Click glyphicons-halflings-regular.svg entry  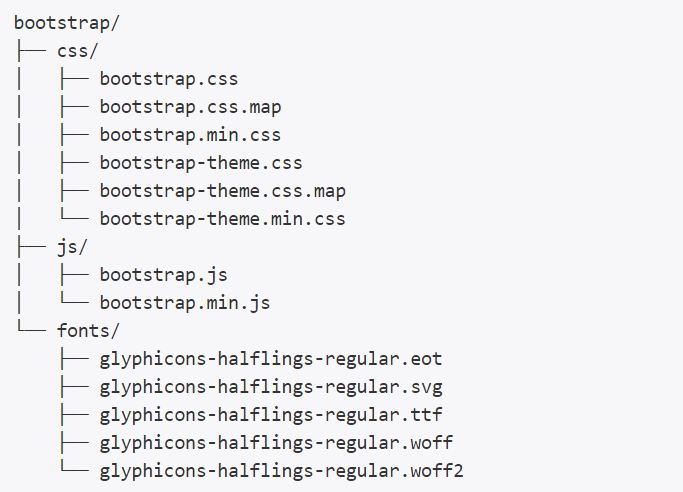pos(271,387)
